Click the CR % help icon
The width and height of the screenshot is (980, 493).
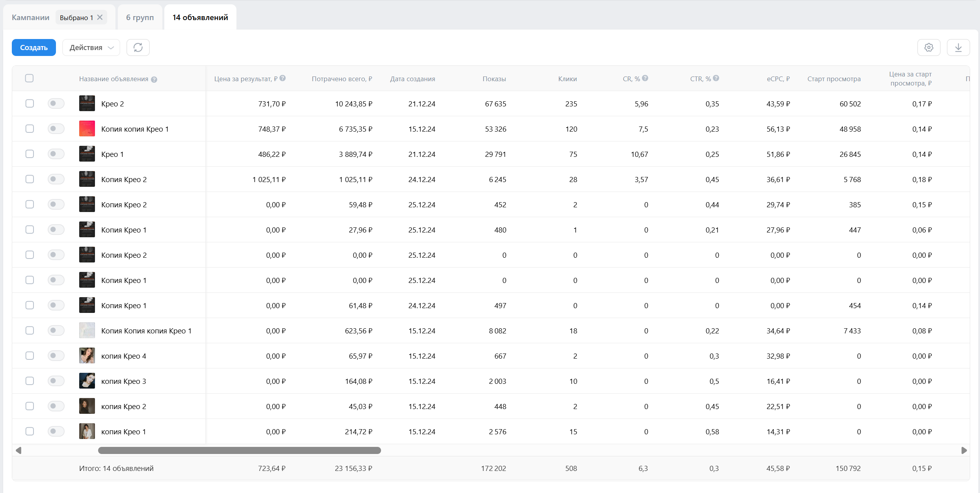point(645,78)
